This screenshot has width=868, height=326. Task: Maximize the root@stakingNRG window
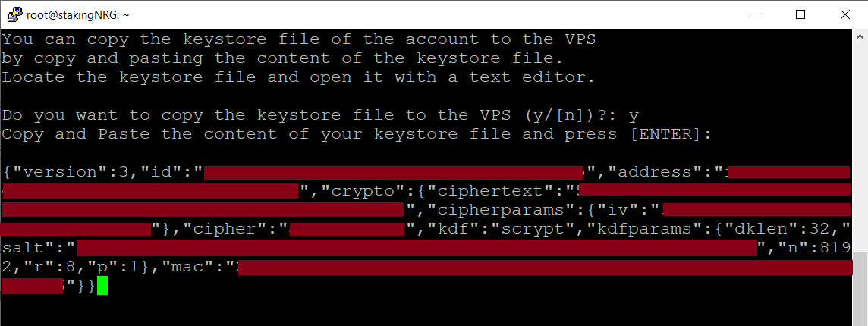click(x=800, y=15)
